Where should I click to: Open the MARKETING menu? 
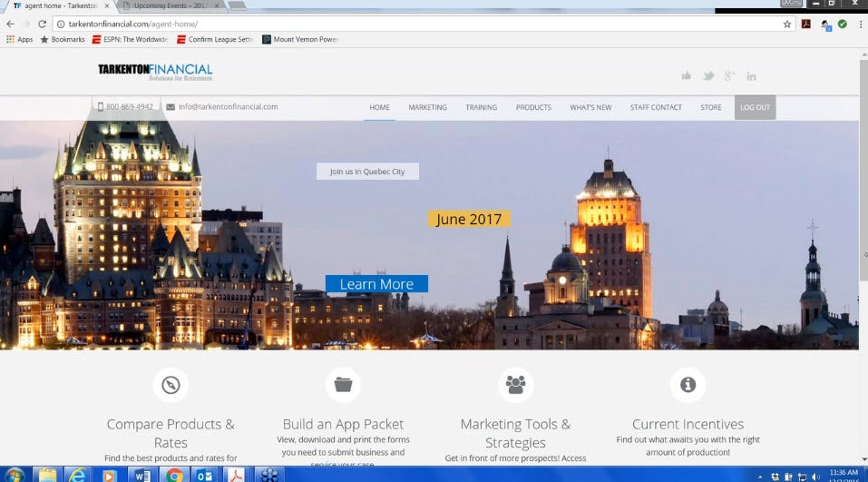point(427,107)
